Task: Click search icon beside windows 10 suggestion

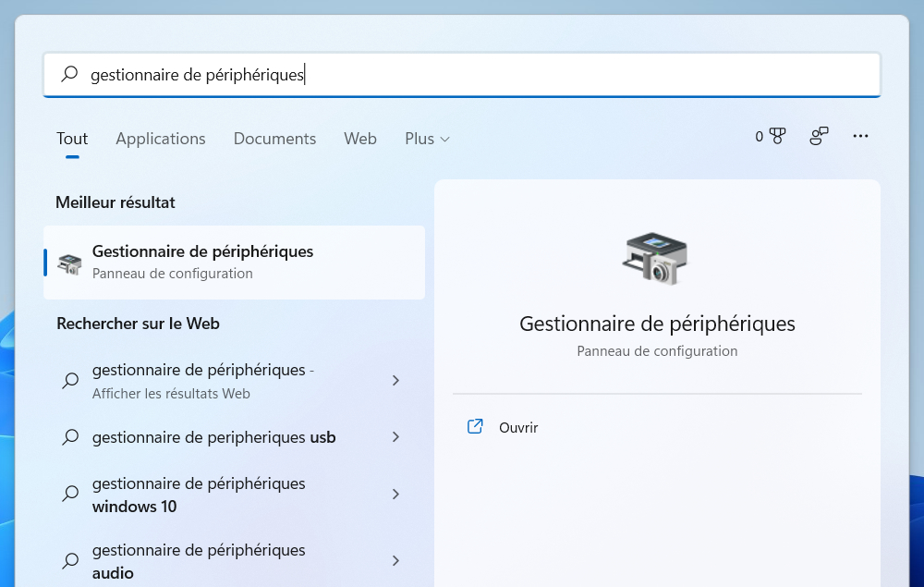Action: [x=71, y=494]
